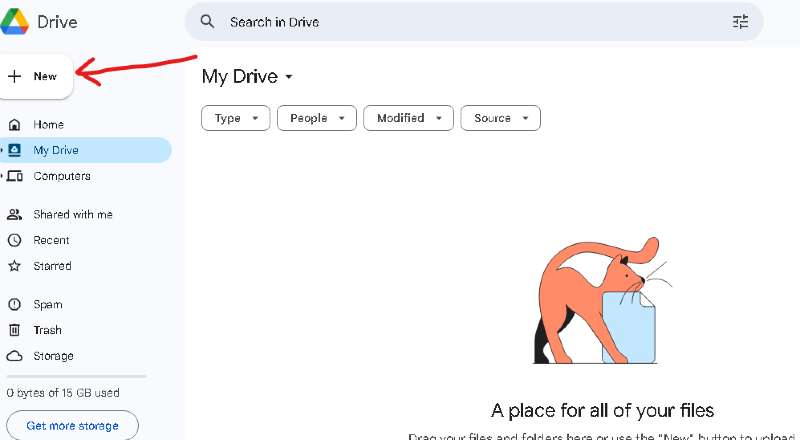Select My Drive in sidebar
This screenshot has height=440, width=800.
click(x=85, y=150)
